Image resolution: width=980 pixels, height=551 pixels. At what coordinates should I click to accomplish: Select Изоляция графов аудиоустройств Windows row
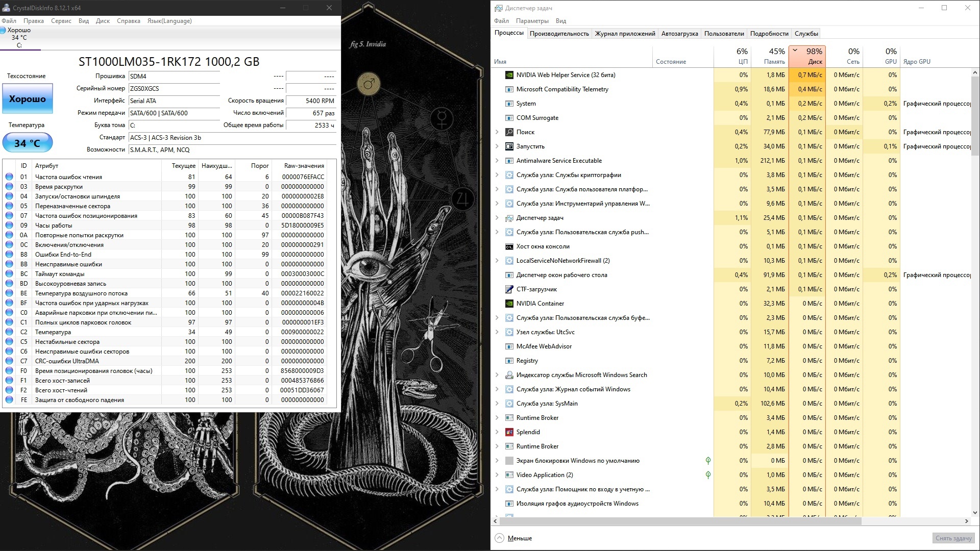pos(731,504)
